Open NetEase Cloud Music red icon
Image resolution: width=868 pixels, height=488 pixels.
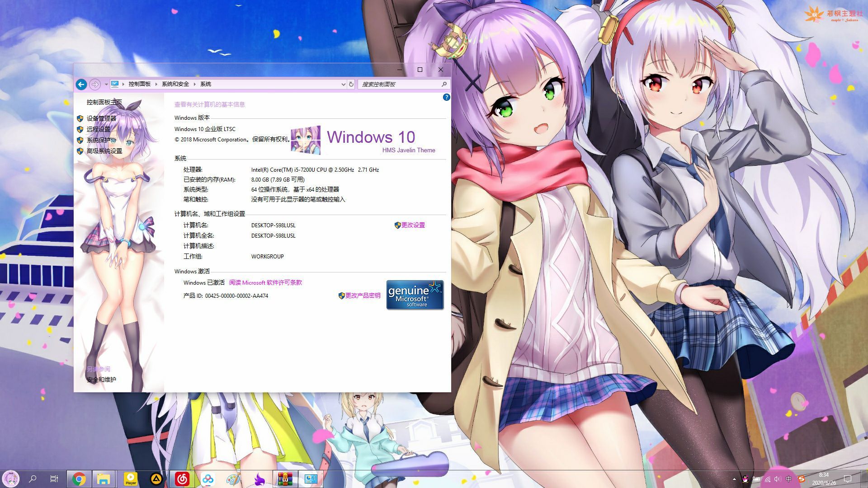coord(182,479)
